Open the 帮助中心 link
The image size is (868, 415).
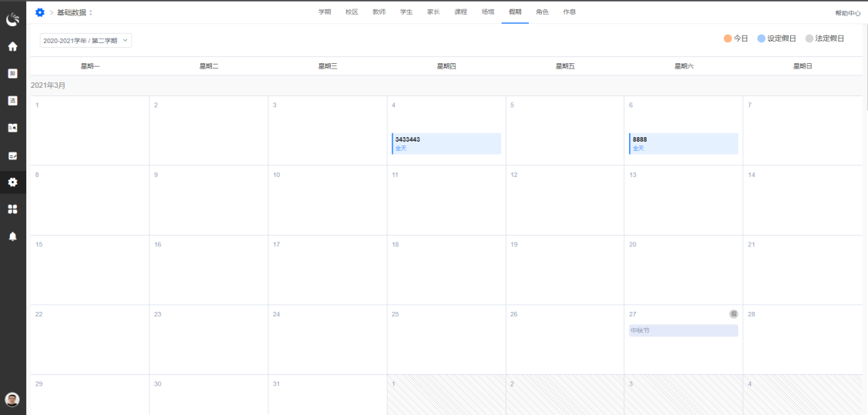847,13
